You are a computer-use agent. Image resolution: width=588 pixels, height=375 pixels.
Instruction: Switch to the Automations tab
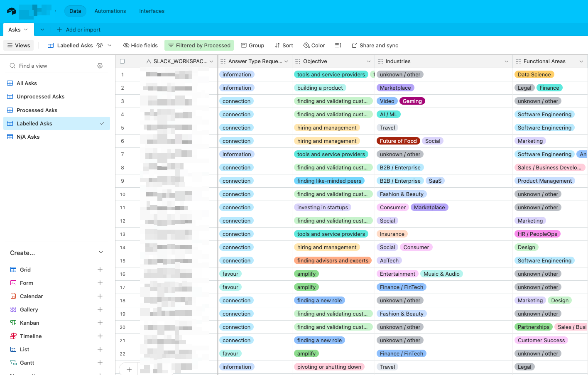click(110, 11)
